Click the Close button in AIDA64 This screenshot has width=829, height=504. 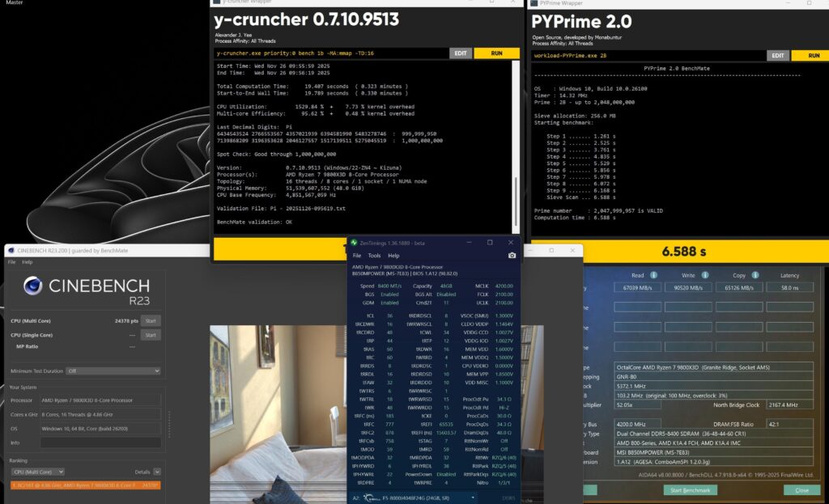[801, 490]
